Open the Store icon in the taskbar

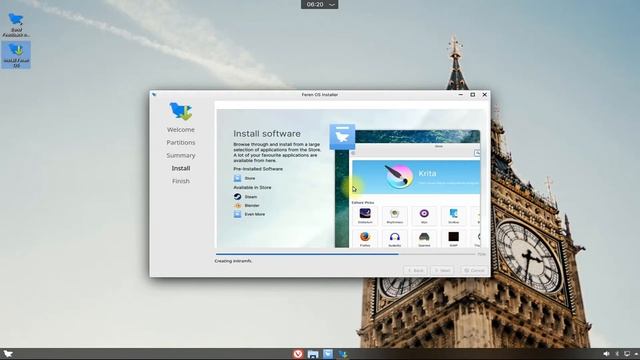(328, 354)
